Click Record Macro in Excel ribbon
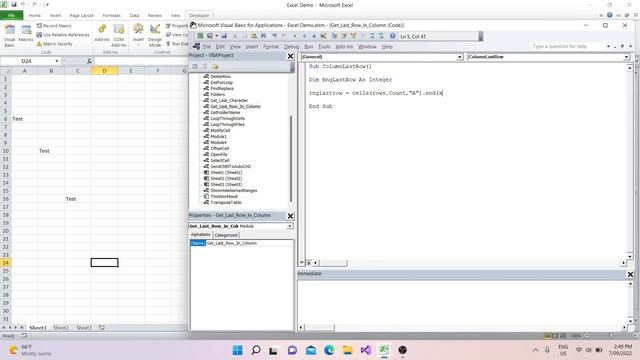The height and width of the screenshot is (360, 640). click(x=54, y=26)
